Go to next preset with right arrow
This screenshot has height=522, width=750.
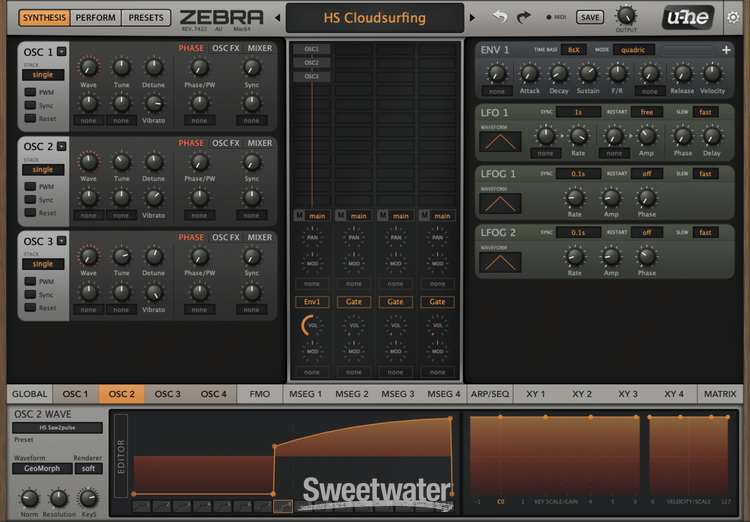tap(472, 18)
